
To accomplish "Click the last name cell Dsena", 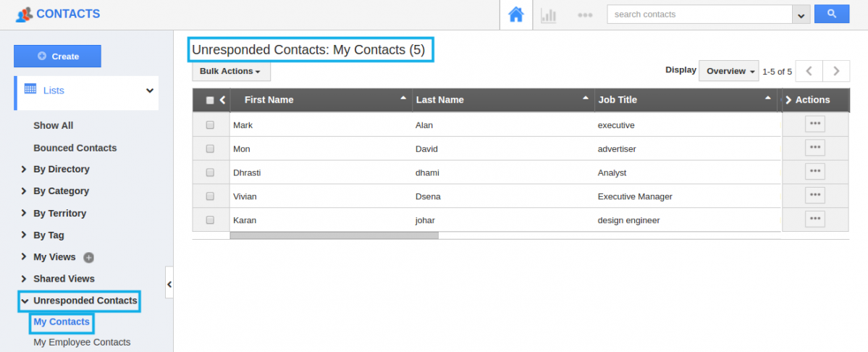I will click(x=428, y=196).
